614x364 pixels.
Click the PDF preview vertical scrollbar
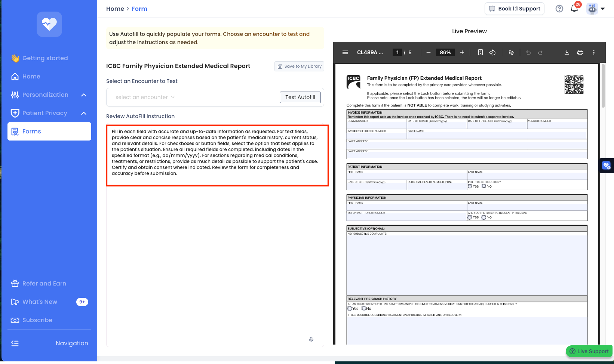603,86
